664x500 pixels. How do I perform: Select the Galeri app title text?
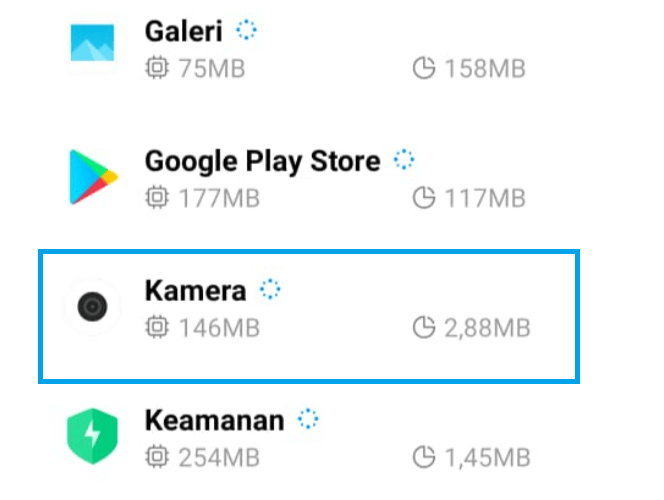click(x=183, y=31)
